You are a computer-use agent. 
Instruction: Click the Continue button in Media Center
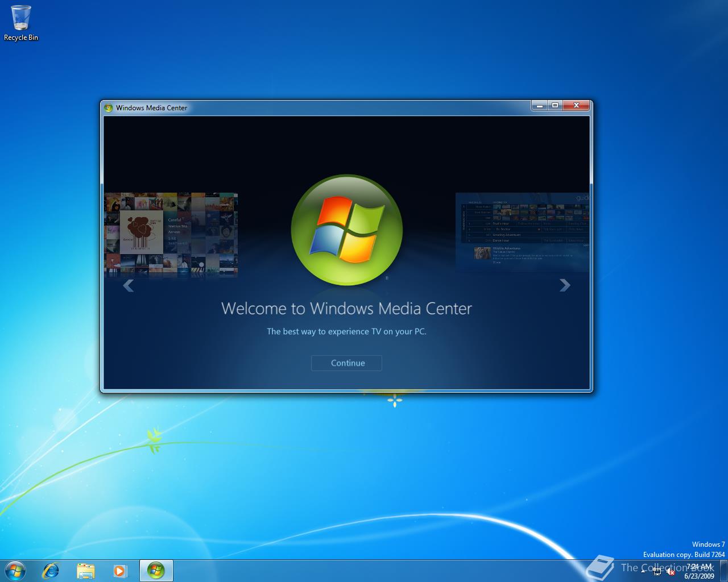pos(346,363)
